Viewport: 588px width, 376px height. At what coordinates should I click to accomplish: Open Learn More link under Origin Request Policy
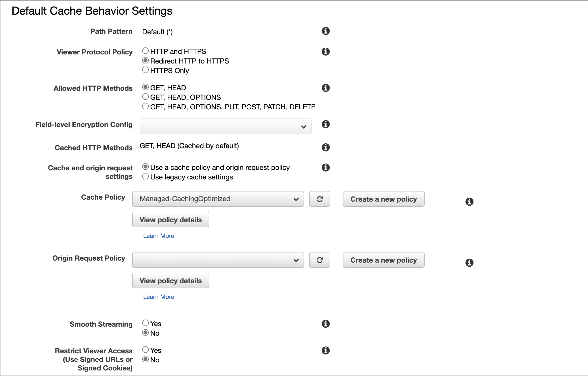click(x=159, y=297)
